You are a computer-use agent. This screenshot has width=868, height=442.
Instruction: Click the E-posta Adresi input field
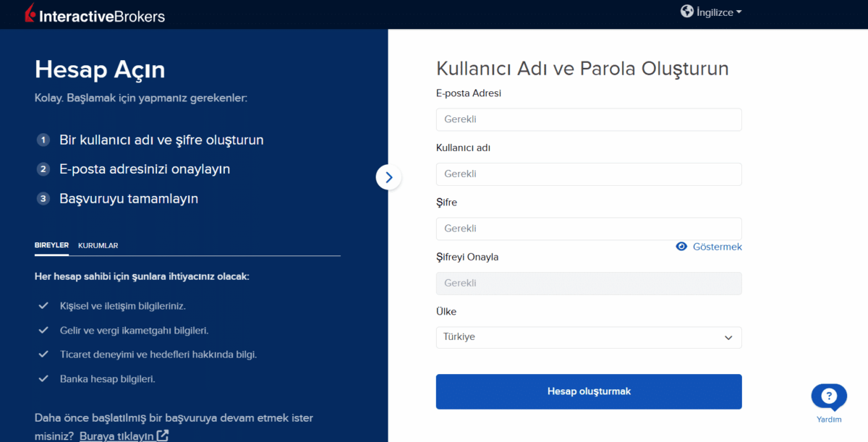[589, 119]
